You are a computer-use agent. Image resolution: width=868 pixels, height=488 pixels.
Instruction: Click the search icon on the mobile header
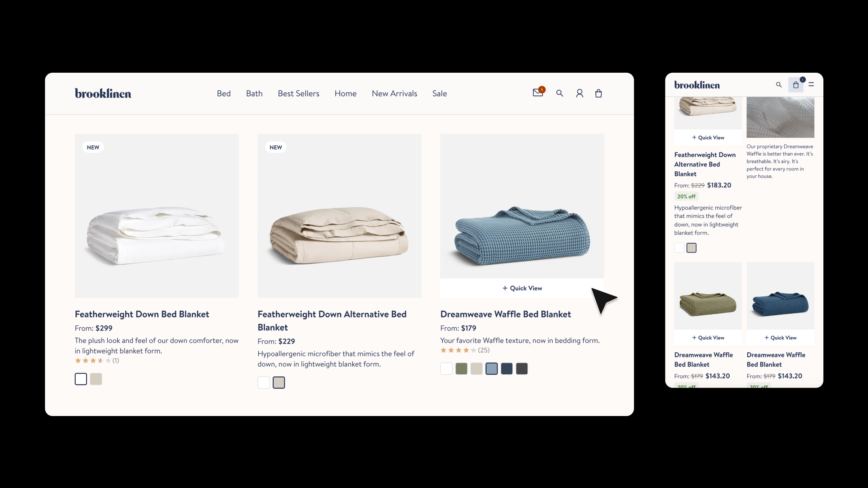click(x=778, y=85)
